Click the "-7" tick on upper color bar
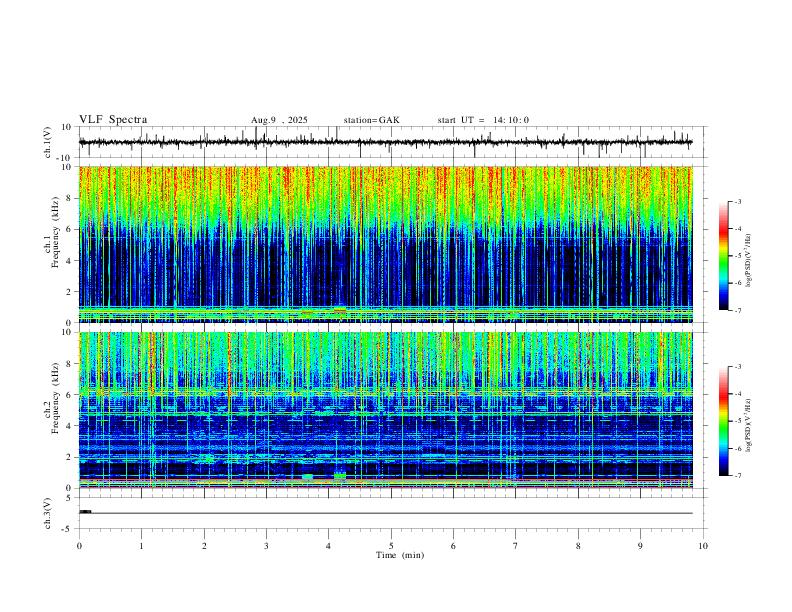The width and height of the screenshot is (792, 612). pyautogui.click(x=737, y=310)
